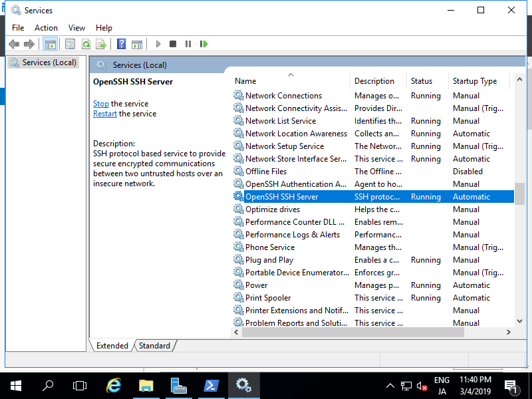
Task: Open the Action menu
Action: 46,28
